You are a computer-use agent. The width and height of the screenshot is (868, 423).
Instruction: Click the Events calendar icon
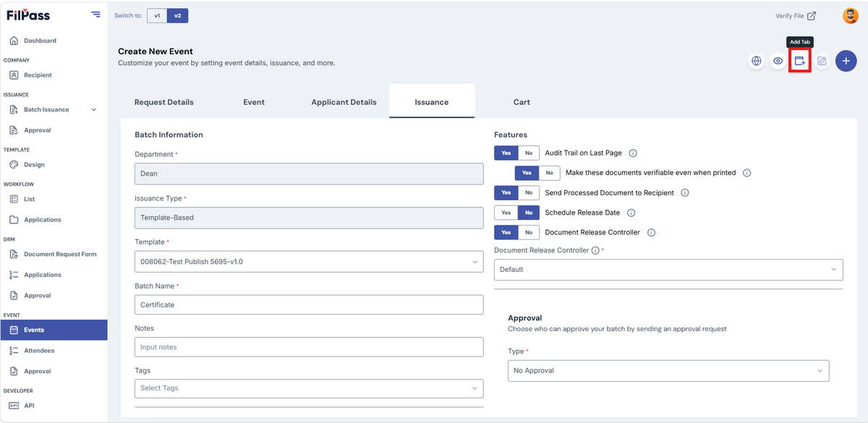pyautogui.click(x=14, y=330)
